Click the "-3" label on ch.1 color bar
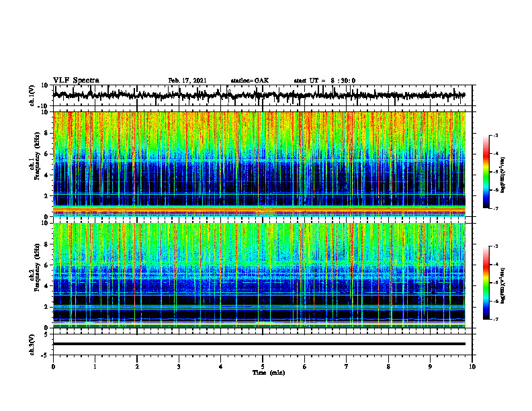The height and width of the screenshot is (411, 532). (496, 135)
